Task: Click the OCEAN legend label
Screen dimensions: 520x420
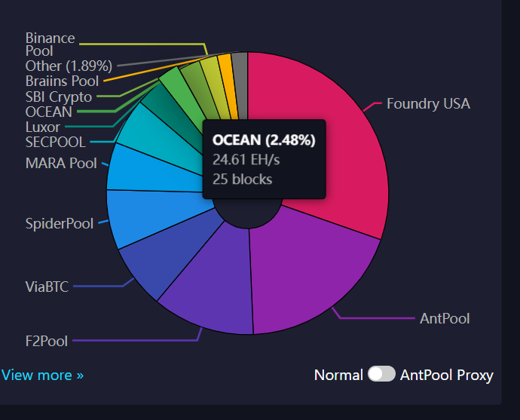Action: tap(49, 112)
